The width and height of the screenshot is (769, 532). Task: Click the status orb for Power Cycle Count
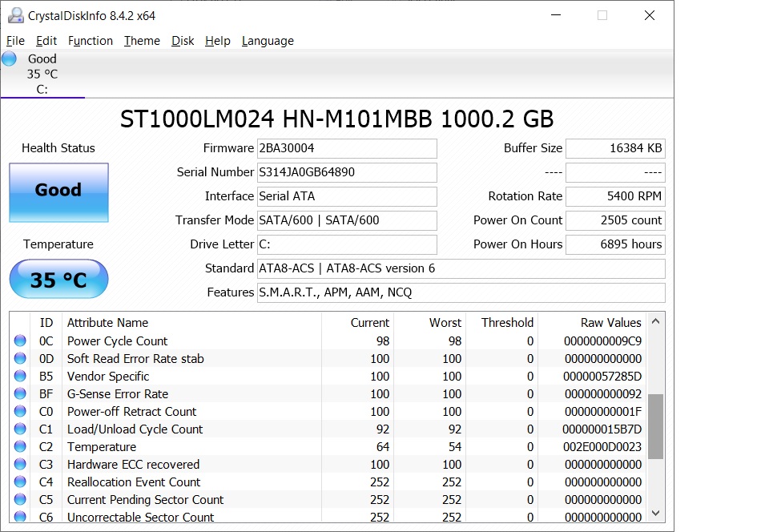20,341
